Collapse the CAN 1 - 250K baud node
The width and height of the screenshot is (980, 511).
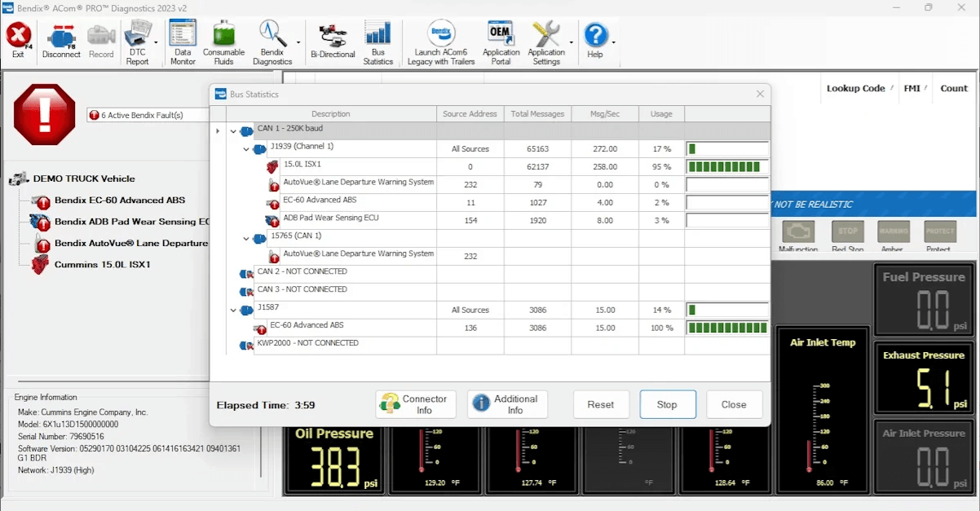pos(234,131)
